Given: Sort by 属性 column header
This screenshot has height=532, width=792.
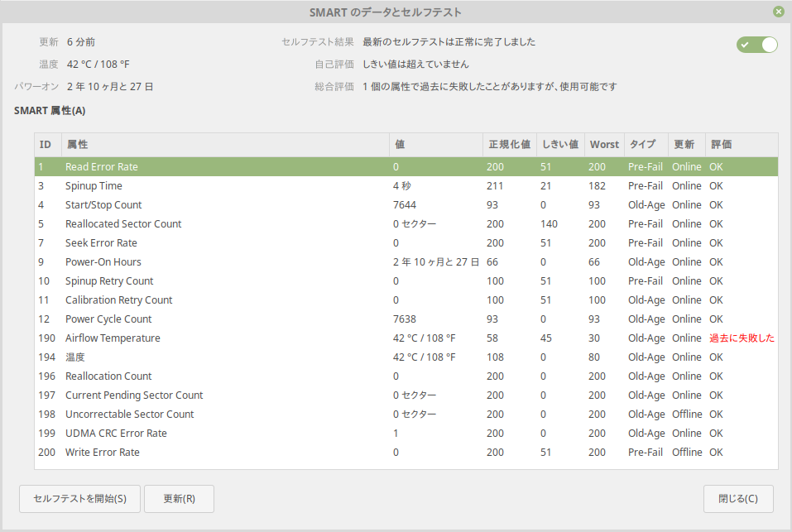Looking at the screenshot, I should coord(225,145).
